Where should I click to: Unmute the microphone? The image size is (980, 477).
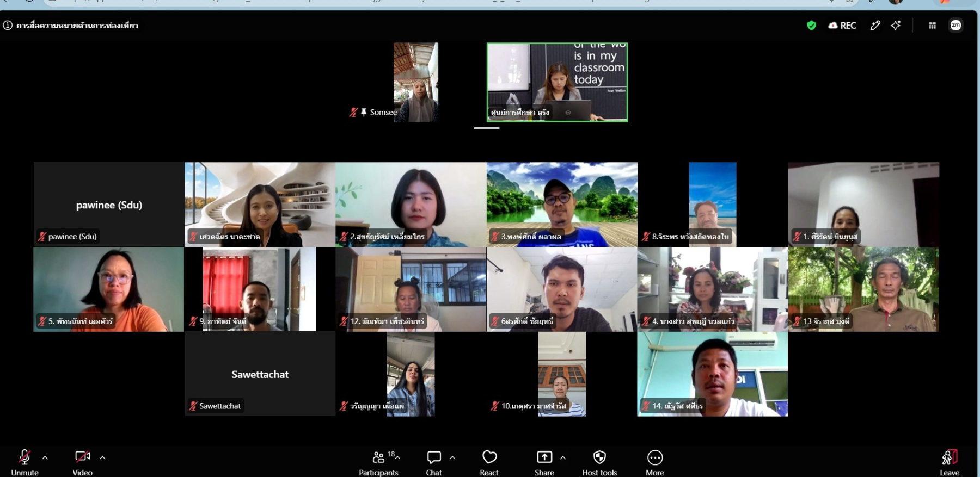(x=24, y=463)
